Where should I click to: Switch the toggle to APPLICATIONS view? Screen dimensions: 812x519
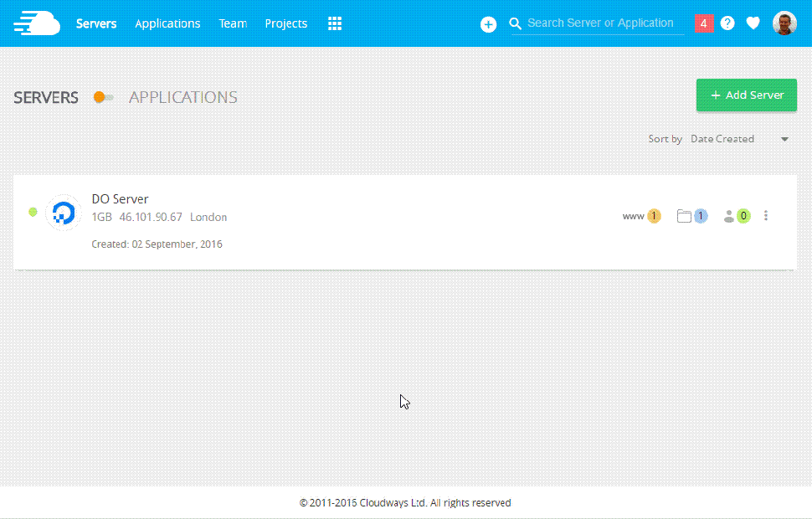tap(102, 97)
